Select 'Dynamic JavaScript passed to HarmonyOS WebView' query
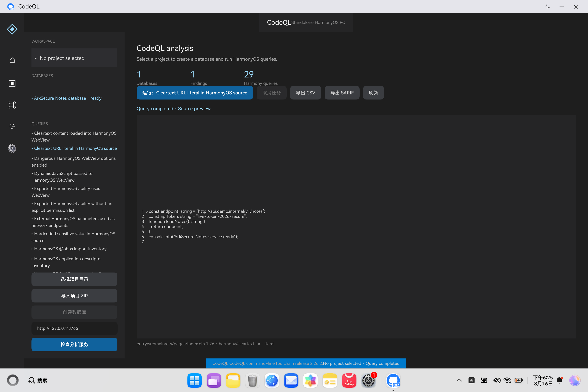The height and width of the screenshot is (392, 588). 74,177
